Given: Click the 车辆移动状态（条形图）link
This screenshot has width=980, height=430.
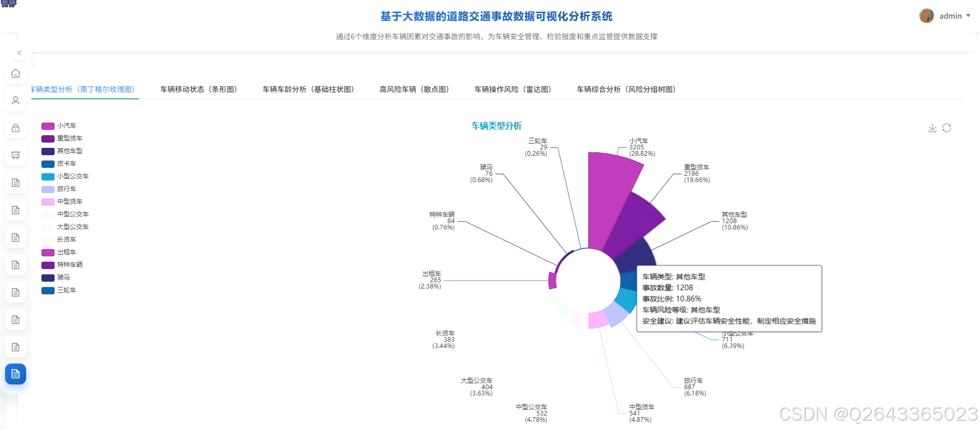Looking at the screenshot, I should point(199,89).
